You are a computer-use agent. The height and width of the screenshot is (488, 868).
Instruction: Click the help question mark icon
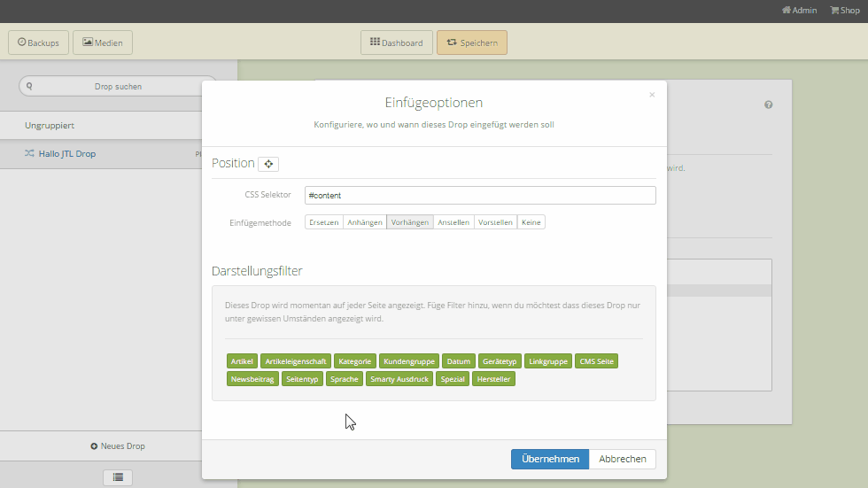pos(768,105)
